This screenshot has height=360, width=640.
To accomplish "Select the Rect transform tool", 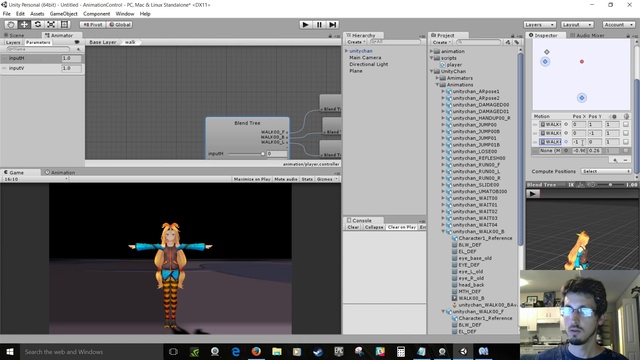I will pos(64,24).
